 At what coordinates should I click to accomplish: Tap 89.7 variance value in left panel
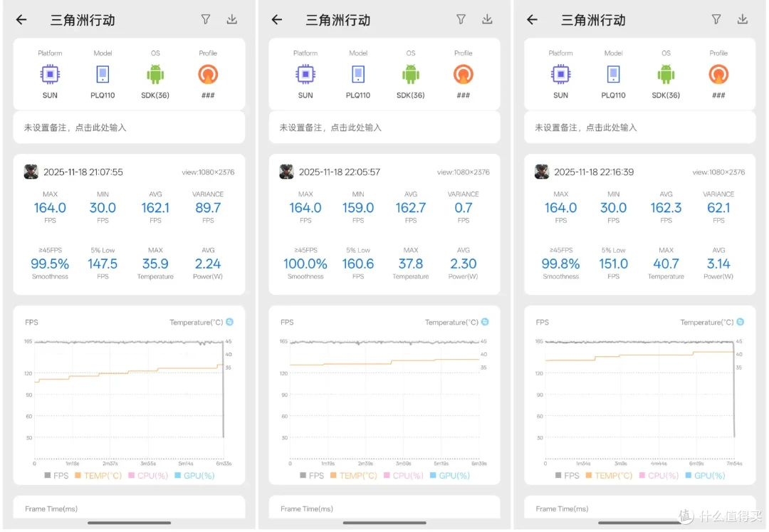(x=208, y=208)
